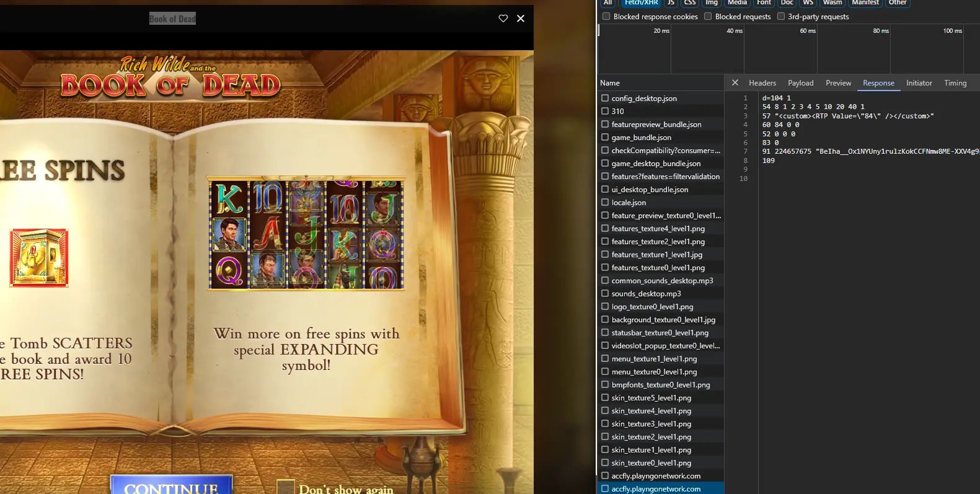This screenshot has width=980, height=494.
Task: Click the icon beside menu_texture1_level1.png
Action: [605, 358]
